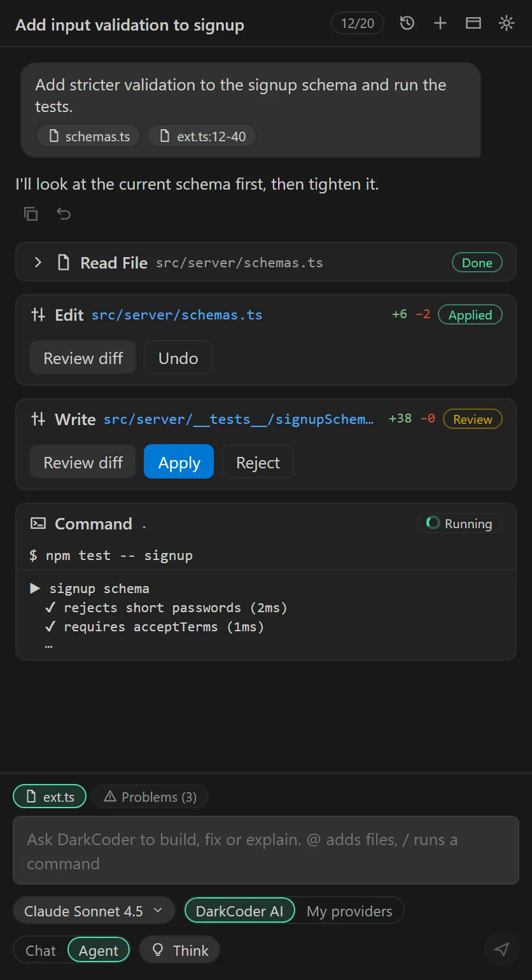The image size is (532, 980).
Task: Switch to Chat mode
Action: [41, 951]
